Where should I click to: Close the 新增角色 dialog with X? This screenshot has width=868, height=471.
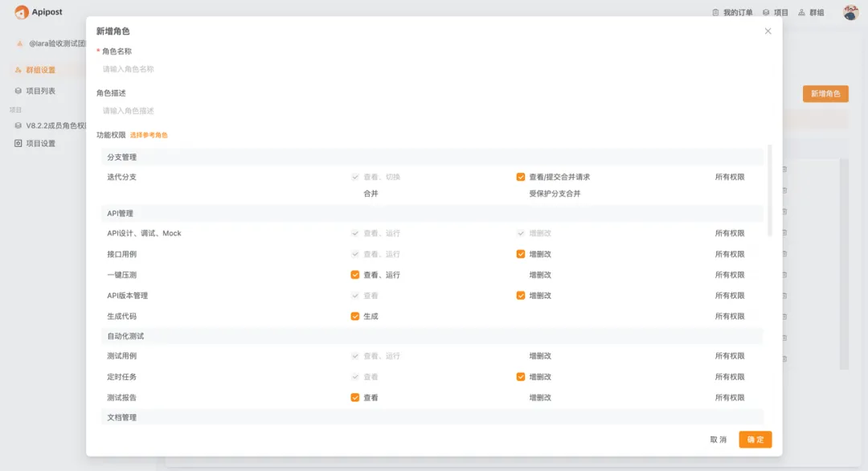(768, 31)
